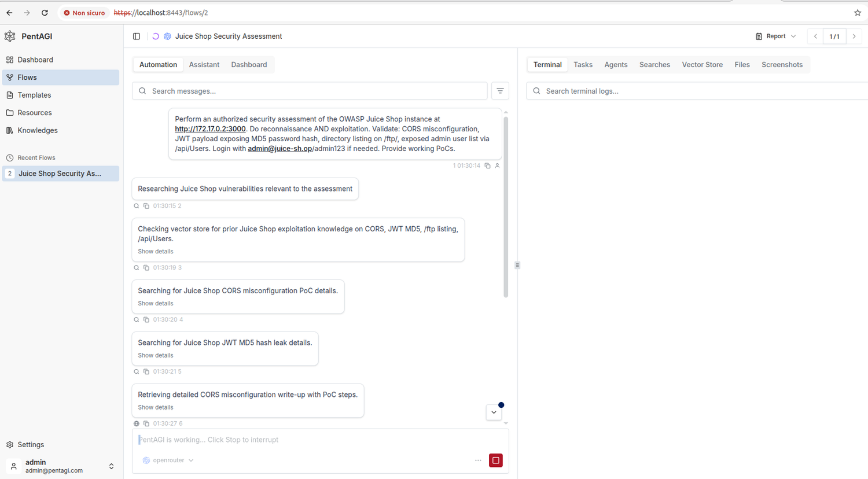This screenshot has height=479, width=868.
Task: Open the Vector Store tab
Action: tap(702, 65)
